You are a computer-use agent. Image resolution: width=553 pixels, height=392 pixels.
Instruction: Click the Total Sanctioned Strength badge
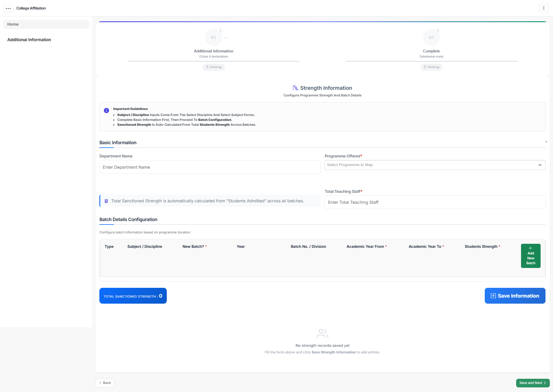click(133, 296)
